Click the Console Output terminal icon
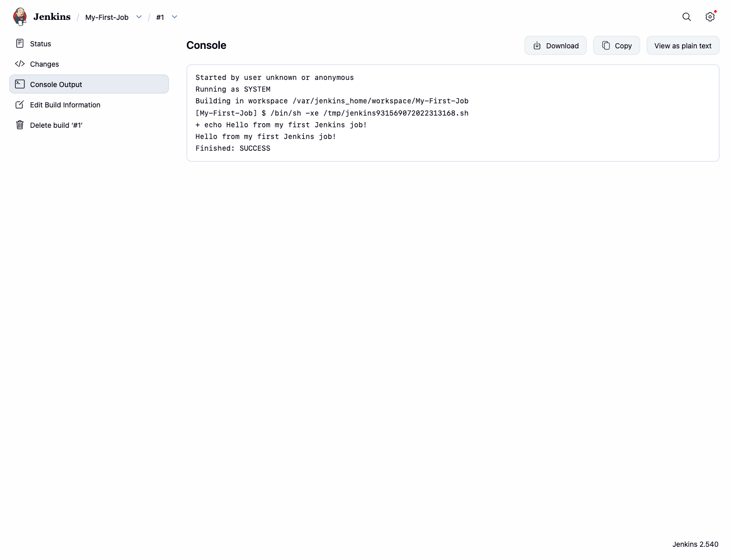Image resolution: width=733 pixels, height=560 pixels. (20, 84)
